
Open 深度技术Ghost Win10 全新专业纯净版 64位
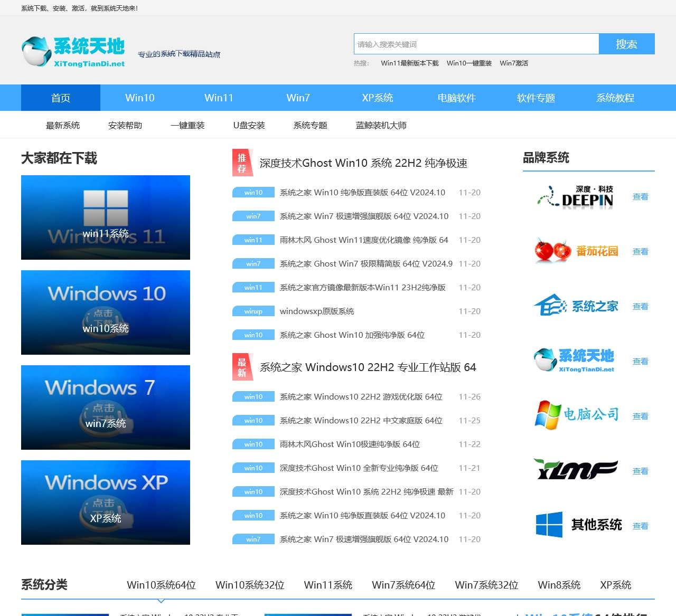pyautogui.click(x=359, y=468)
